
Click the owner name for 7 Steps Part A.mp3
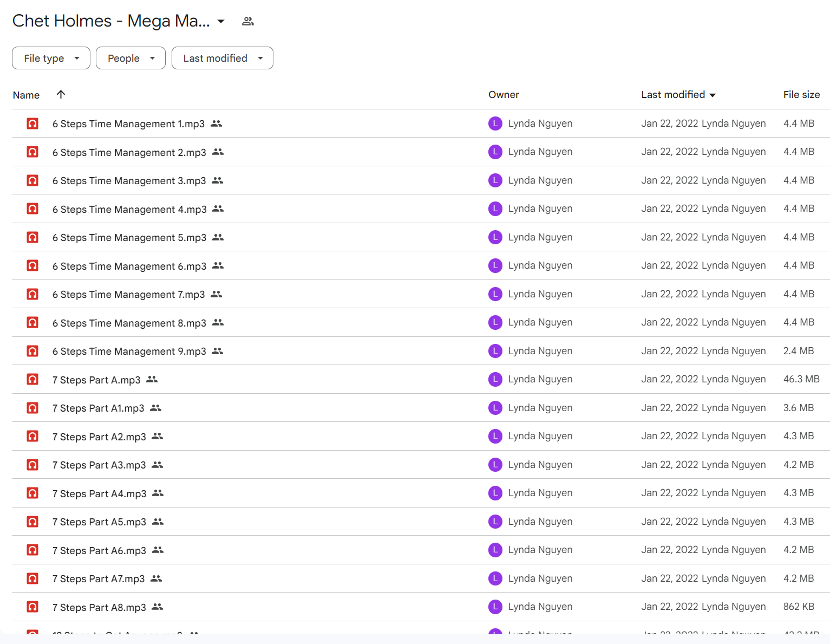pyautogui.click(x=540, y=379)
